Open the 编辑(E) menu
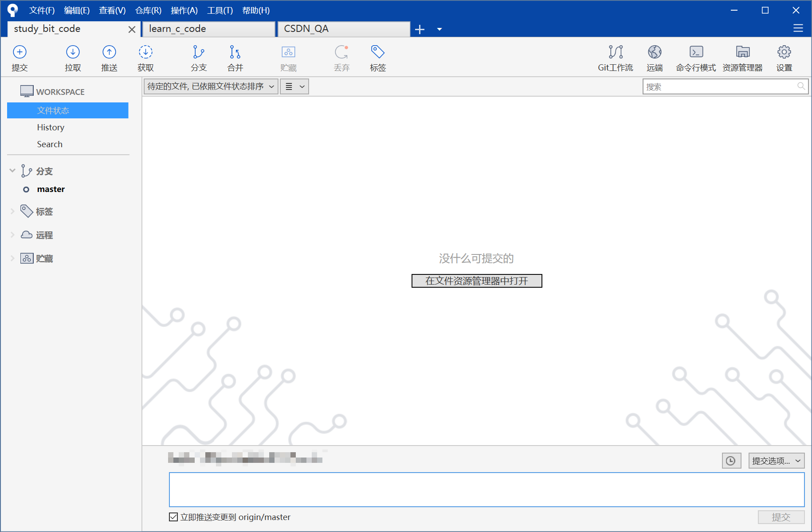The width and height of the screenshot is (812, 532). point(77,10)
